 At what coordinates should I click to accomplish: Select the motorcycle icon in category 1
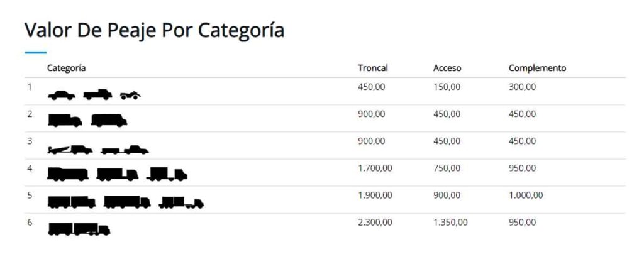(130, 96)
